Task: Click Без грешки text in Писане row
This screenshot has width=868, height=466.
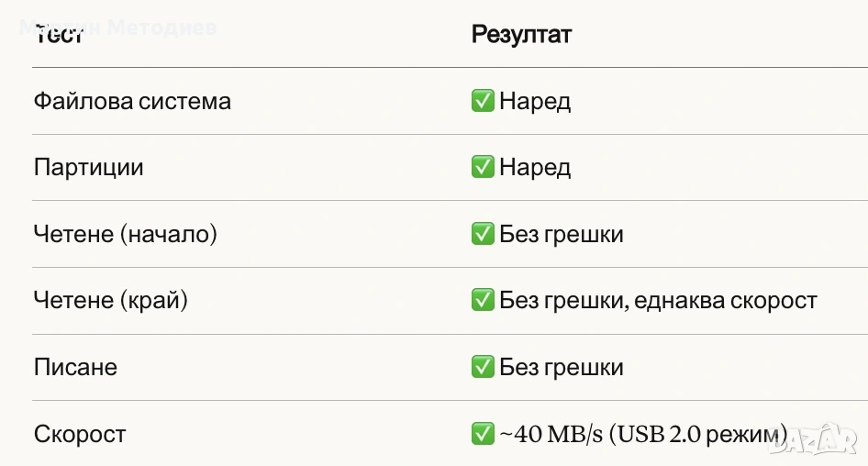Action: coord(561,367)
